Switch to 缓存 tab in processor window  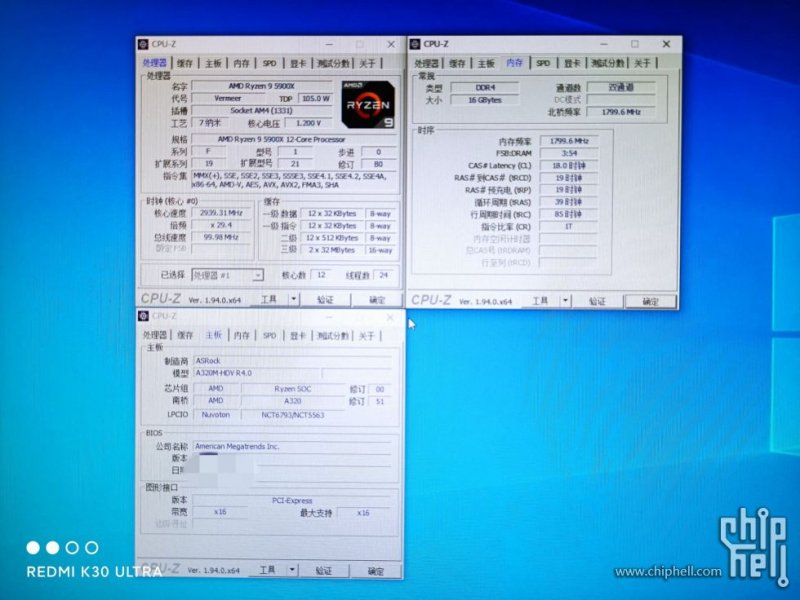184,63
